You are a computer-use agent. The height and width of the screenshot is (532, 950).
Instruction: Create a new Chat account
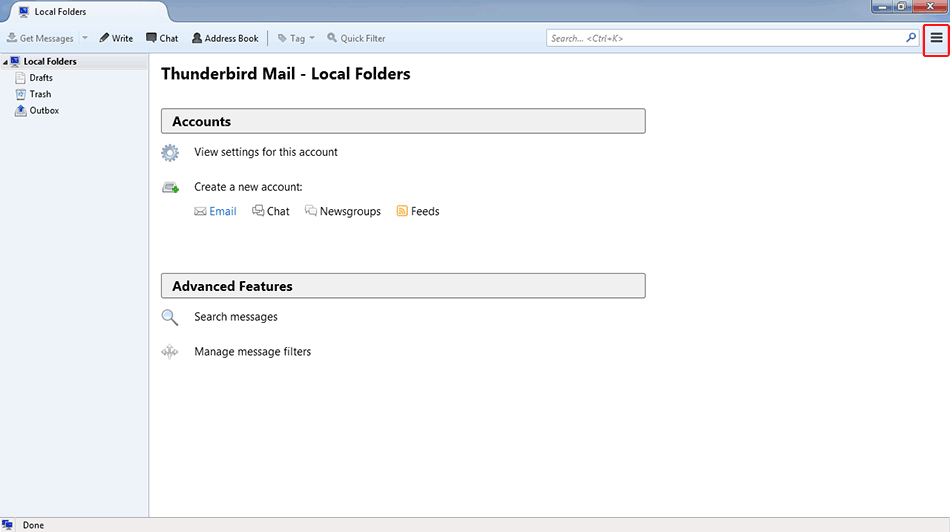(278, 211)
